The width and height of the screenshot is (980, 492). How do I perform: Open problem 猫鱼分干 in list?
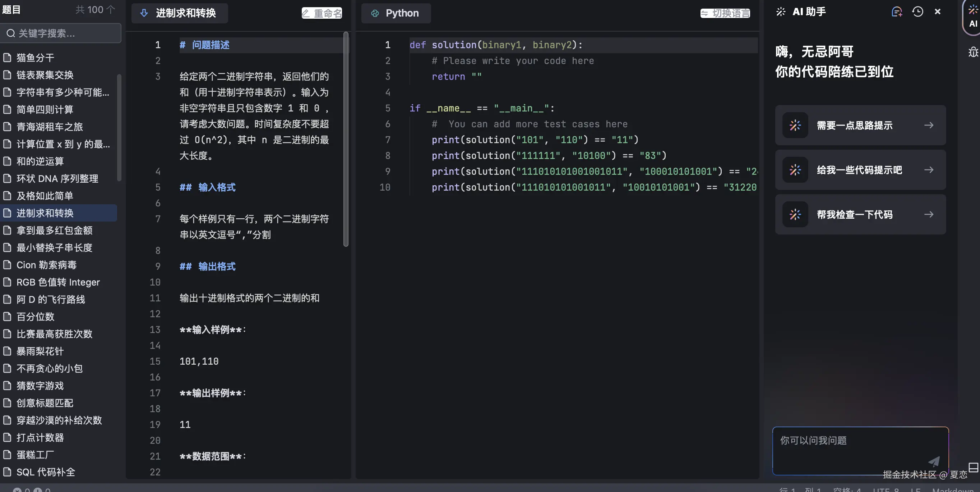point(35,58)
